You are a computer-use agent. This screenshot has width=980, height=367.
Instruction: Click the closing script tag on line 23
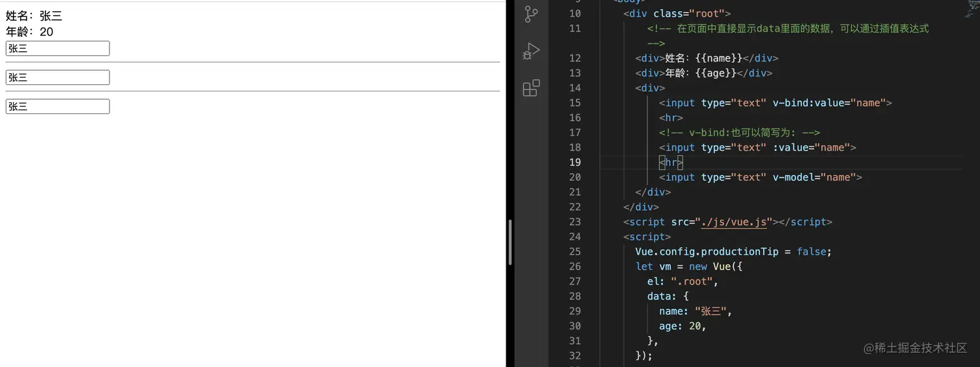point(802,222)
